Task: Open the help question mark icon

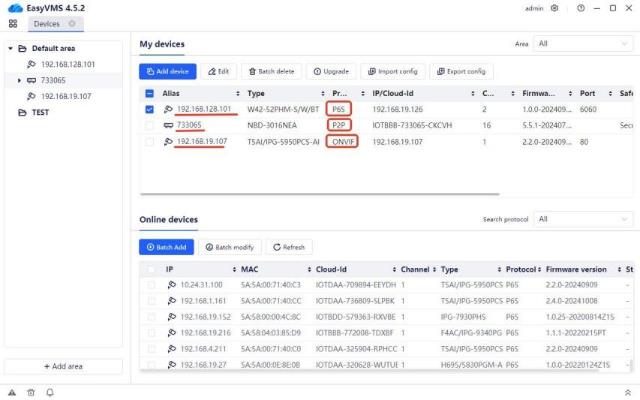Action: (580, 8)
